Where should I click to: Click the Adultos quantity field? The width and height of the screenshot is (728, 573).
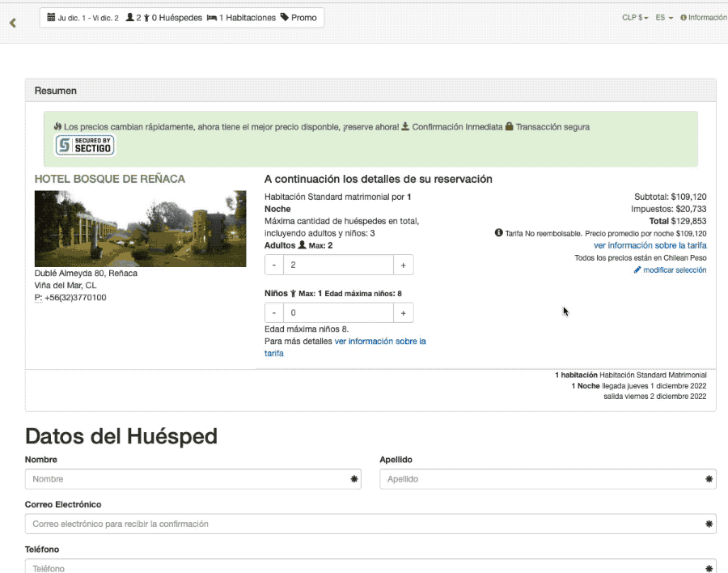tap(338, 265)
